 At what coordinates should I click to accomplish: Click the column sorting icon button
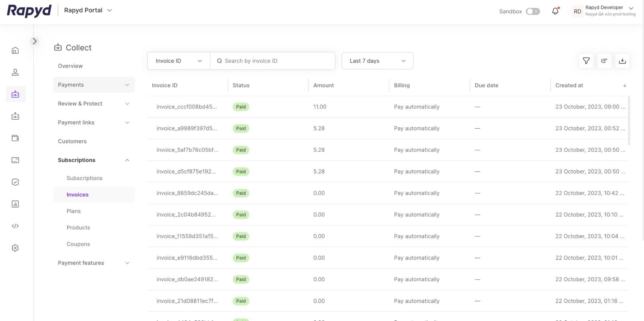[604, 61]
